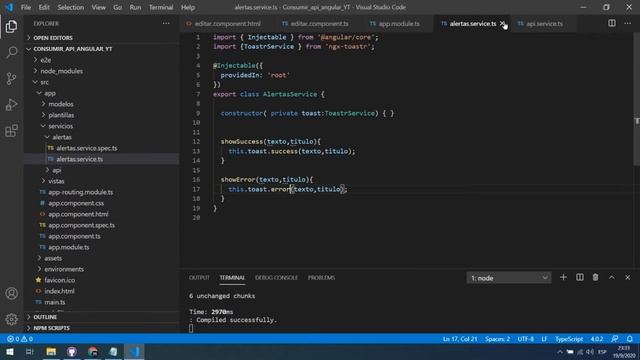This screenshot has width=640, height=360.
Task: Click the terminal input cursor line
Action: coord(191,328)
